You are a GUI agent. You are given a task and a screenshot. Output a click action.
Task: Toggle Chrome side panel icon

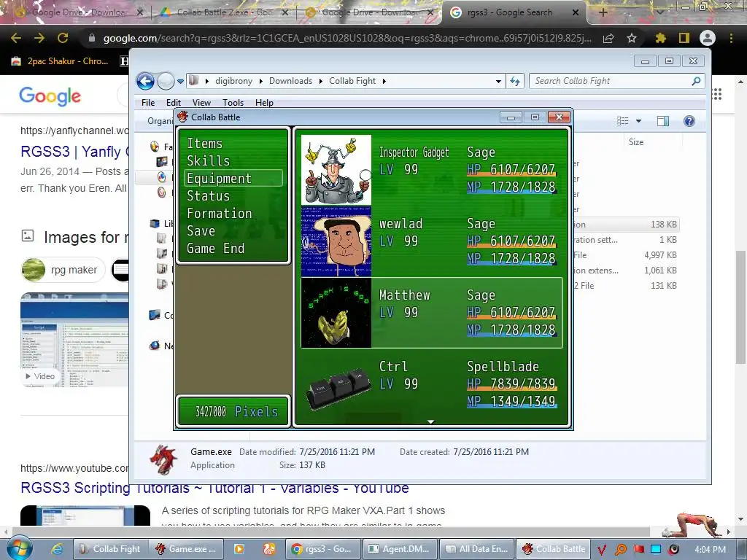[684, 38]
